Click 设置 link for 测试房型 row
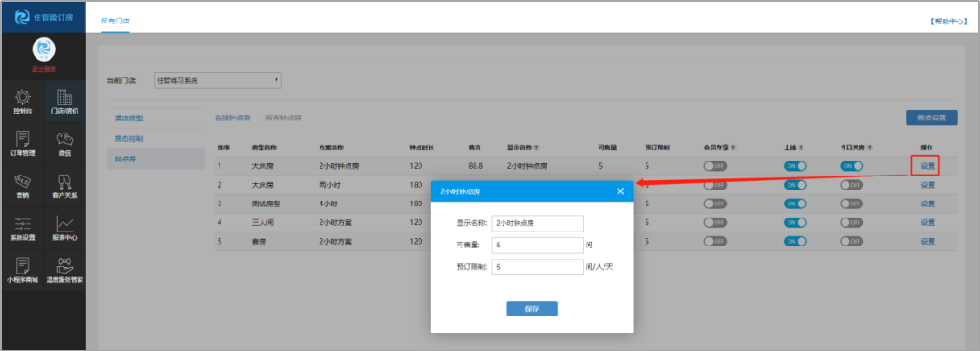Image resolution: width=980 pixels, height=351 pixels. pyautogui.click(x=928, y=204)
